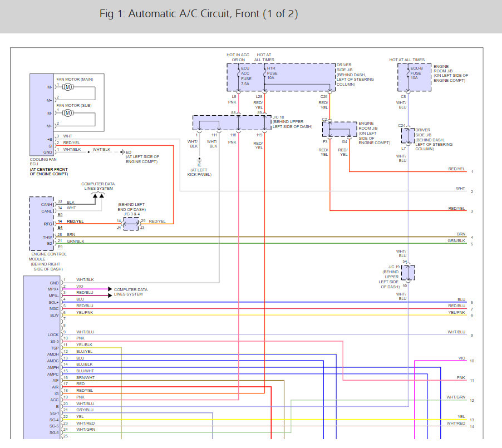The height and width of the screenshot is (448, 502).
Task: Click the 'AT LEFT KICK PANEL' ground note
Action: (199, 173)
